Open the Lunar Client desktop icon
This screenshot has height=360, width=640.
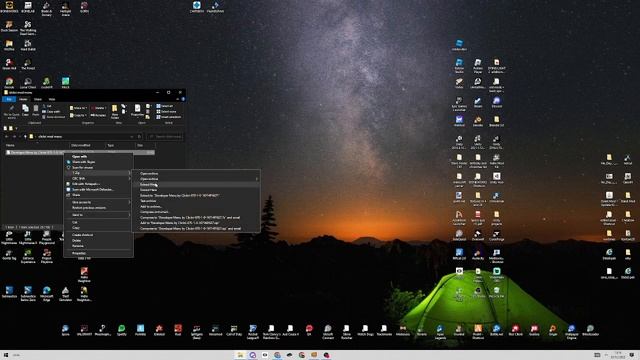[28, 83]
